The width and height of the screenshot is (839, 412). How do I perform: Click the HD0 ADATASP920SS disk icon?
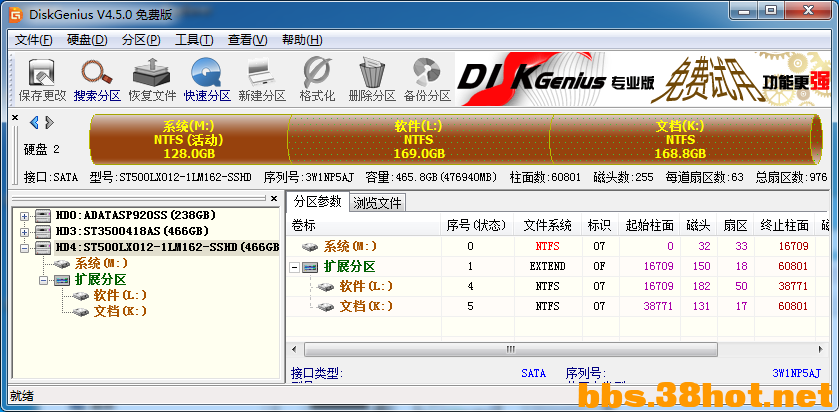click(x=43, y=216)
